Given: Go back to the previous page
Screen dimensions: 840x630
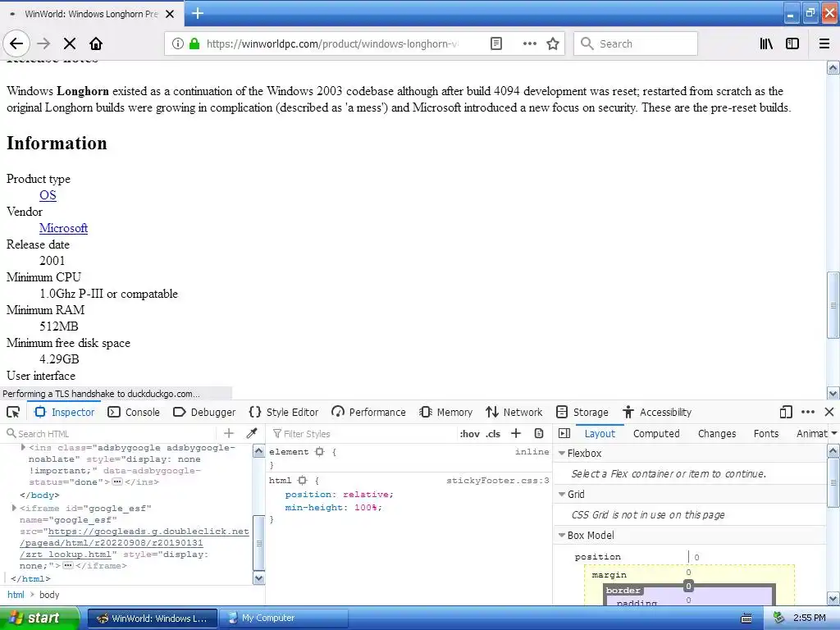Looking at the screenshot, I should [x=16, y=43].
